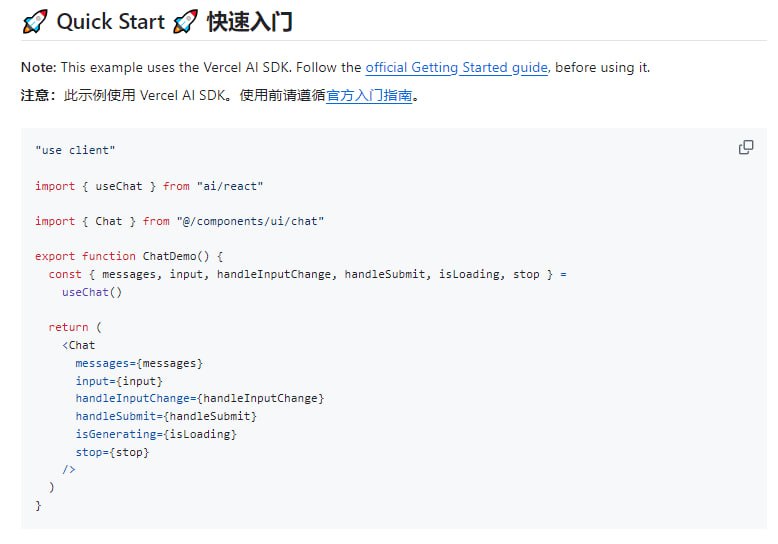Click the second rocket emoji before 快速入门
This screenshot has height=544, width=778.
tap(185, 22)
